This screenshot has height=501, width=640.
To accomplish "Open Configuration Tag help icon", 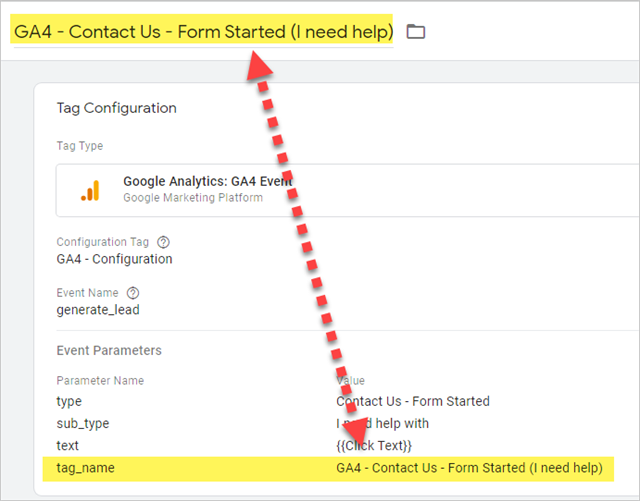I will [163, 242].
